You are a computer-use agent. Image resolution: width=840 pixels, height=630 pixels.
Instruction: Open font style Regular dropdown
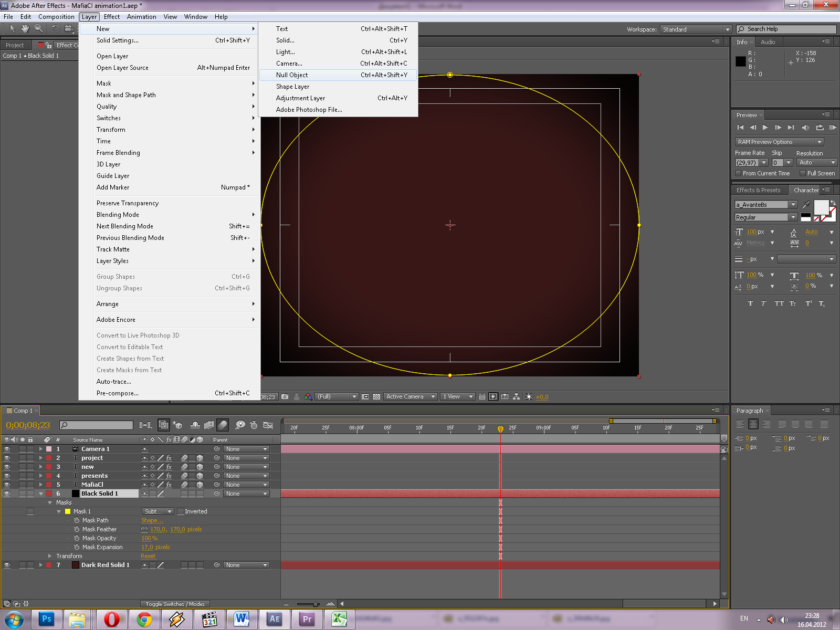pyautogui.click(x=766, y=217)
